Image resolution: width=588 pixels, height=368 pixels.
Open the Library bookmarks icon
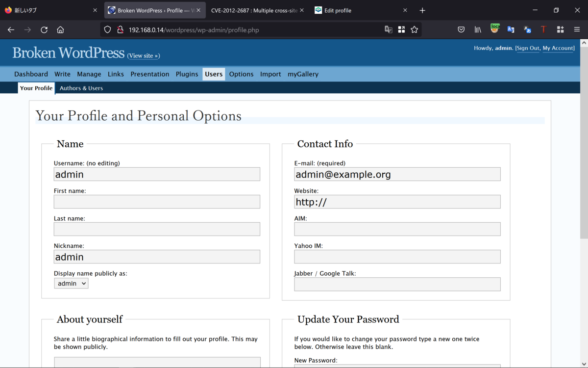[478, 30]
